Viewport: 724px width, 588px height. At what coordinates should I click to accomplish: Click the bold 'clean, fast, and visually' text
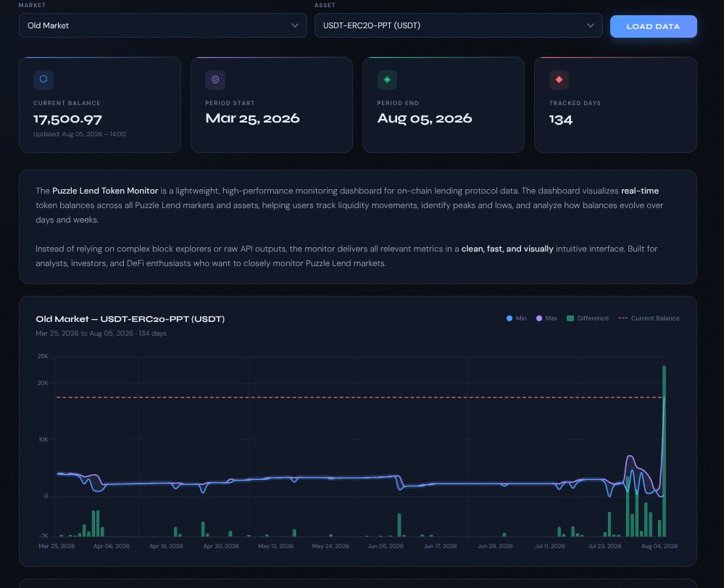507,249
